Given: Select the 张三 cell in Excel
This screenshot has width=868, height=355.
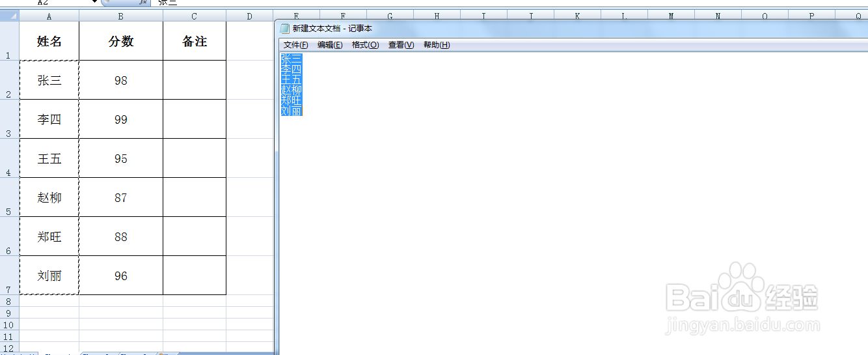Looking at the screenshot, I should tap(49, 80).
